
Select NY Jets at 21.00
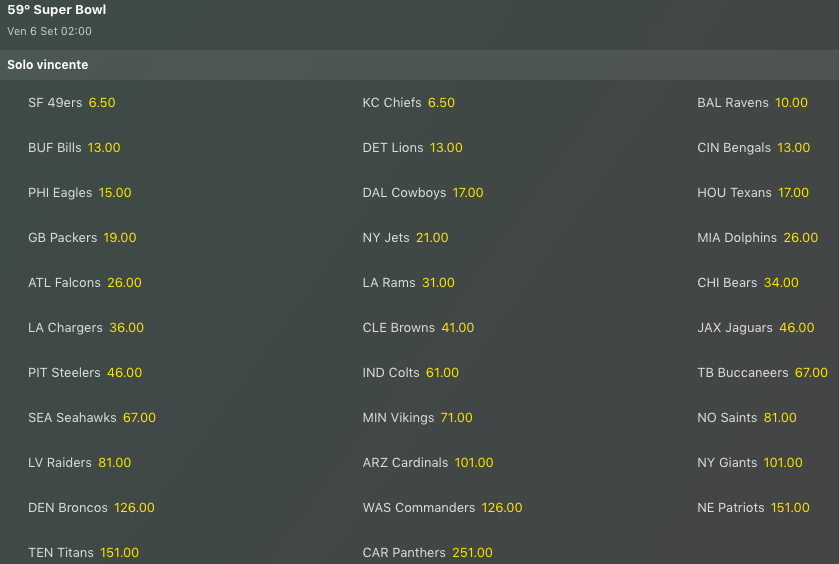pos(432,238)
